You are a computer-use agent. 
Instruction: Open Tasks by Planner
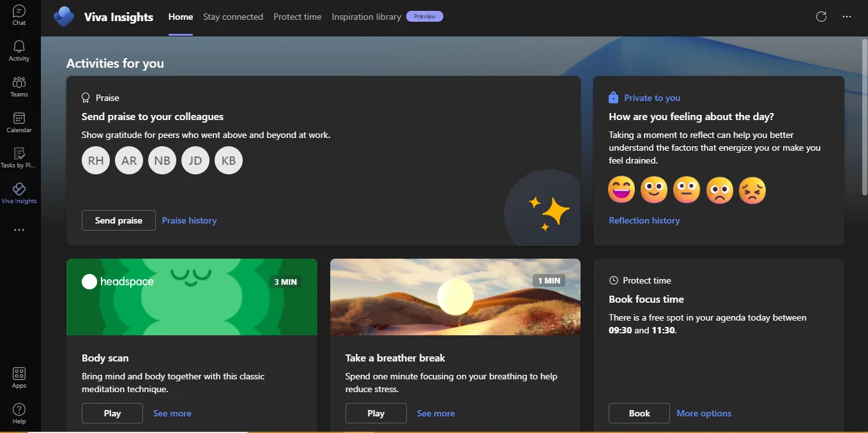pos(19,157)
